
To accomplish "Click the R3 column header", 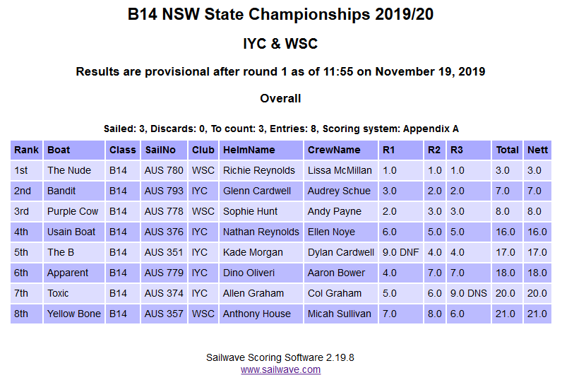I will [469, 150].
